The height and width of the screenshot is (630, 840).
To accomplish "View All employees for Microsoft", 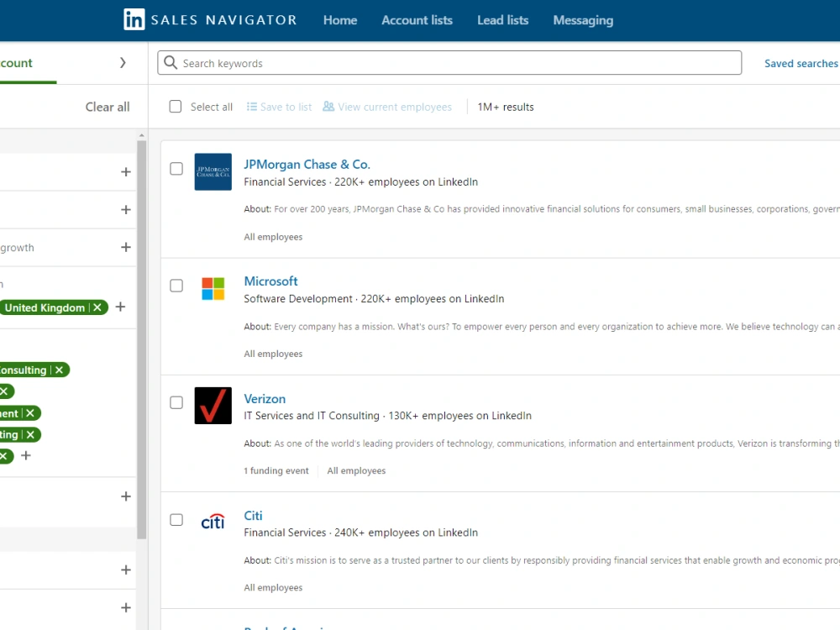I will [273, 354].
